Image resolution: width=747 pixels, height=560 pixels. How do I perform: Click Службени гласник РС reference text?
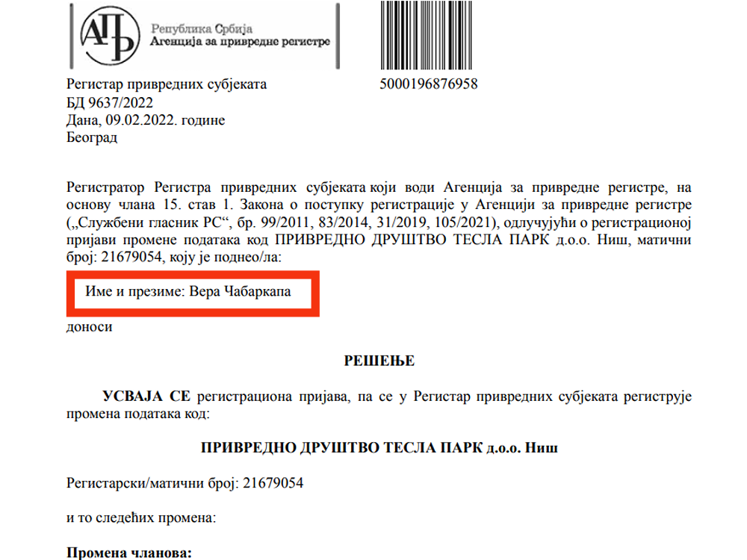pos(150,223)
